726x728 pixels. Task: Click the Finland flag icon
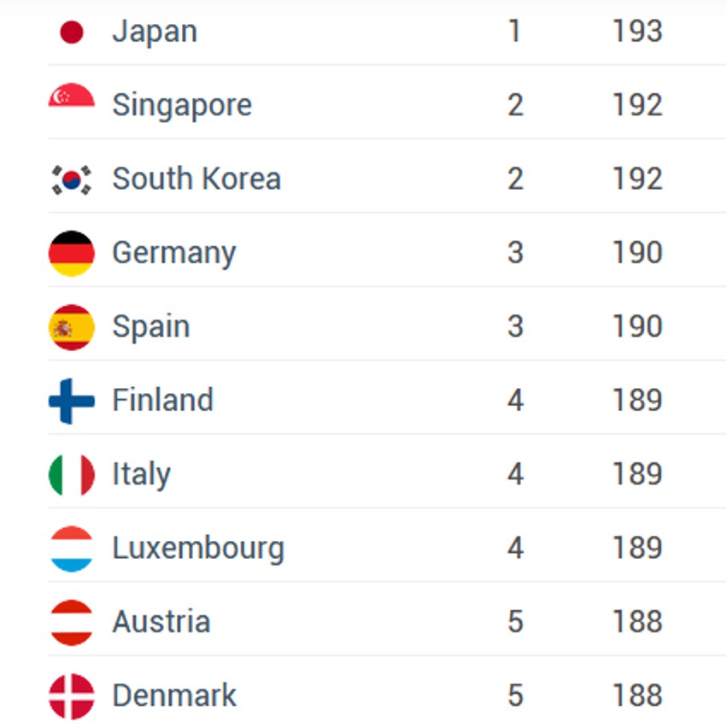point(72,402)
